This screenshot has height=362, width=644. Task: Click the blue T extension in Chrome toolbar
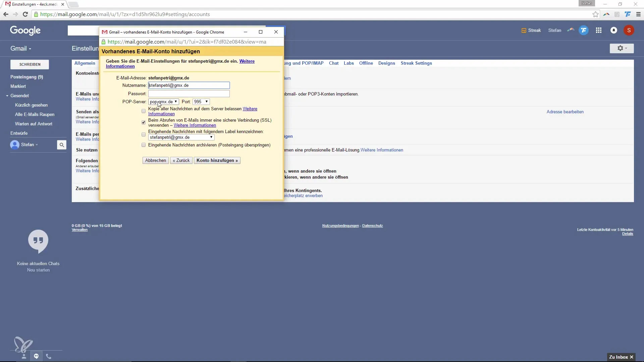[628, 14]
